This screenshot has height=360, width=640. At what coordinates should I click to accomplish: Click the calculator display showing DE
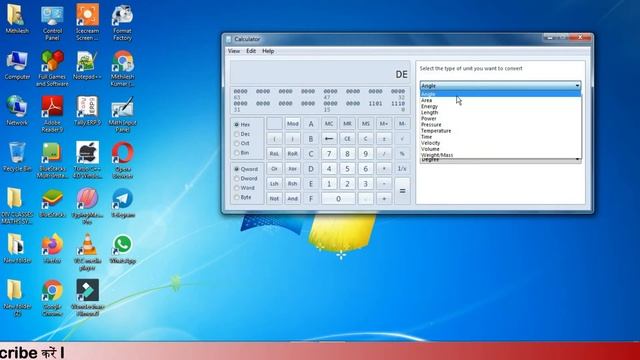[x=320, y=73]
